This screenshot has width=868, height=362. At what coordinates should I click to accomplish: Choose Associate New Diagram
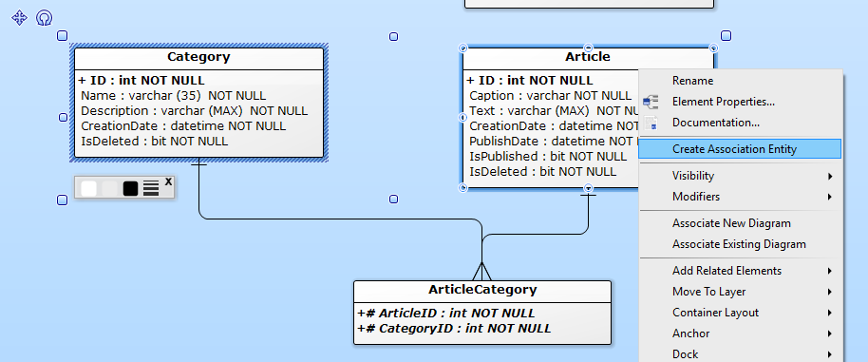coord(731,223)
